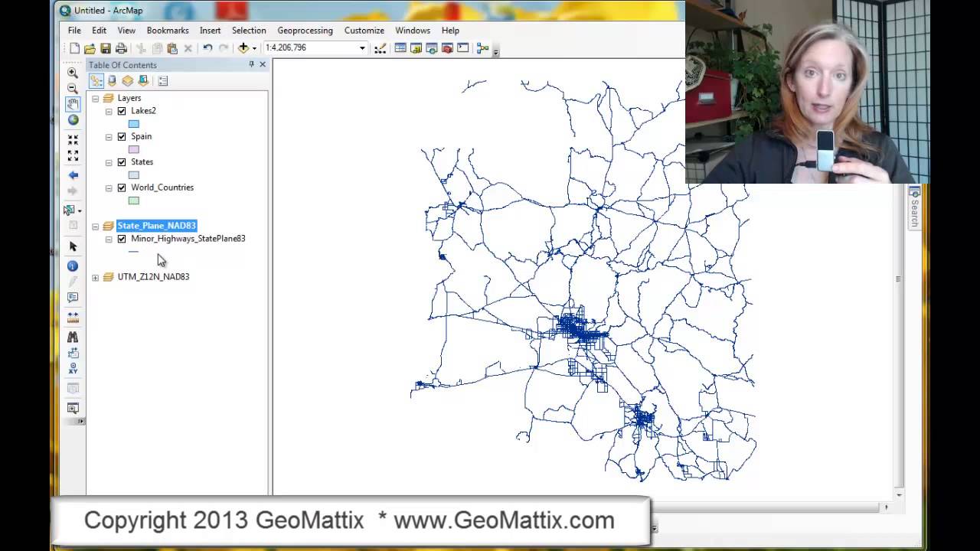
Task: Open the Lakes2 blue symbol swatch
Action: click(134, 124)
